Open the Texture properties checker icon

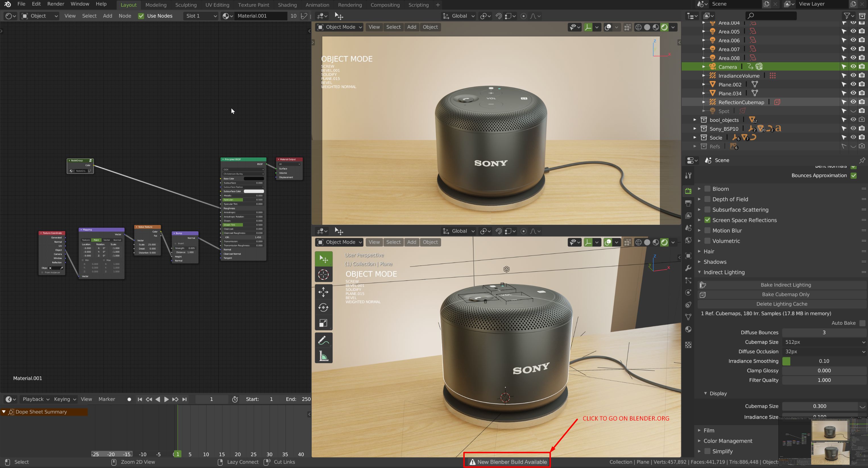[689, 345]
